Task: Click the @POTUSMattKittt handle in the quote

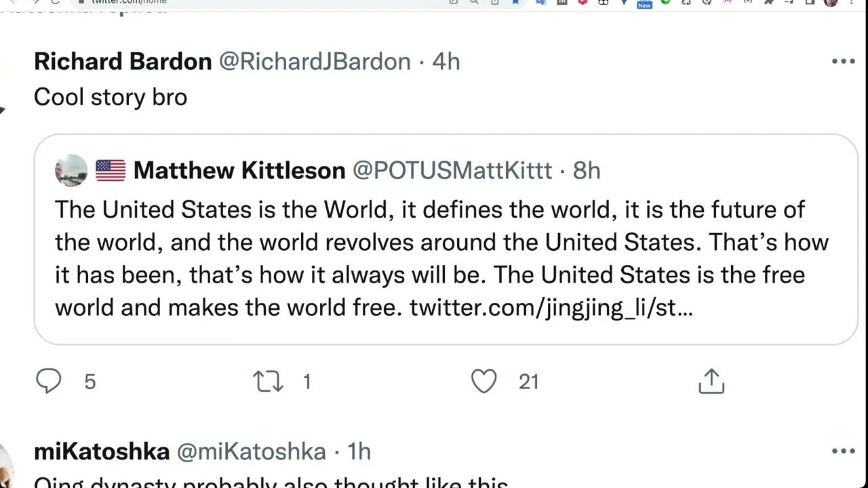Action: [x=452, y=170]
